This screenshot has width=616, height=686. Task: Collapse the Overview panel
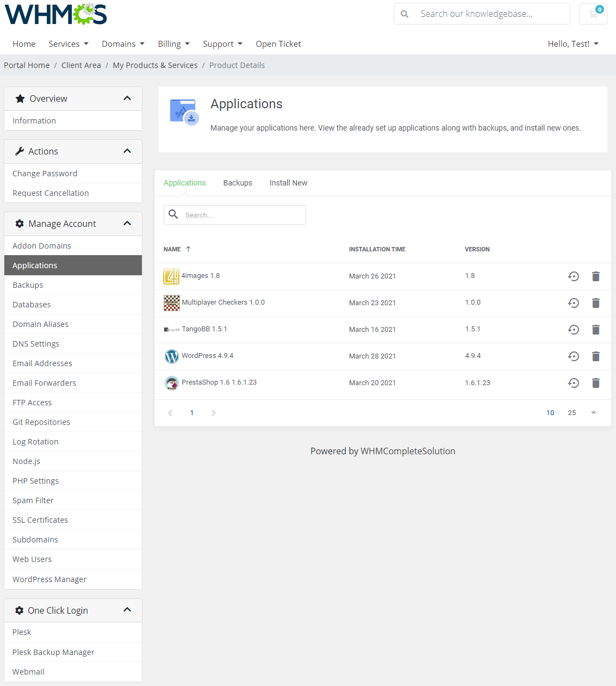(127, 98)
